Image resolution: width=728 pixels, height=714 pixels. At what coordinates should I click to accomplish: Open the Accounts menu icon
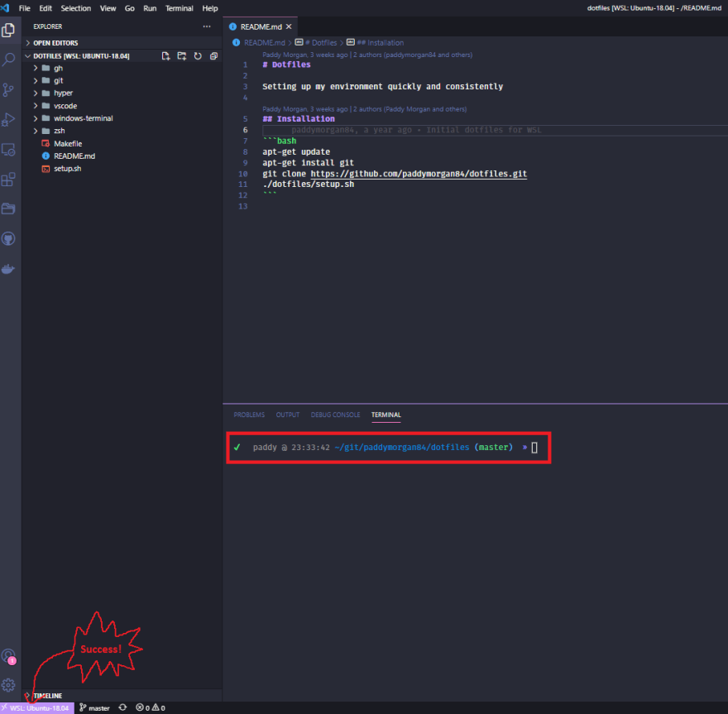coord(8,656)
